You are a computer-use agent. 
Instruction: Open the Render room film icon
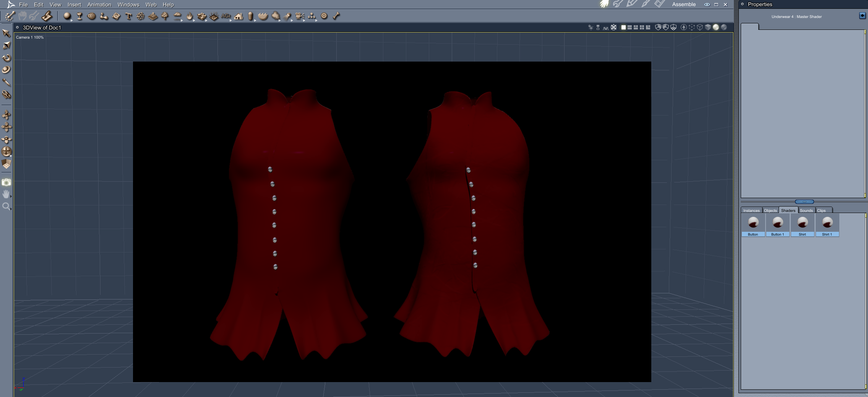point(659,4)
